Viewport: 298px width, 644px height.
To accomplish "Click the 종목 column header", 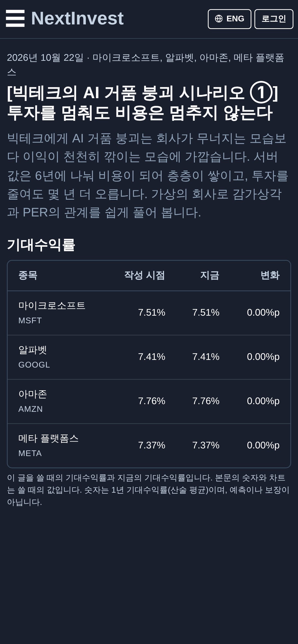I will pyautogui.click(x=28, y=275).
